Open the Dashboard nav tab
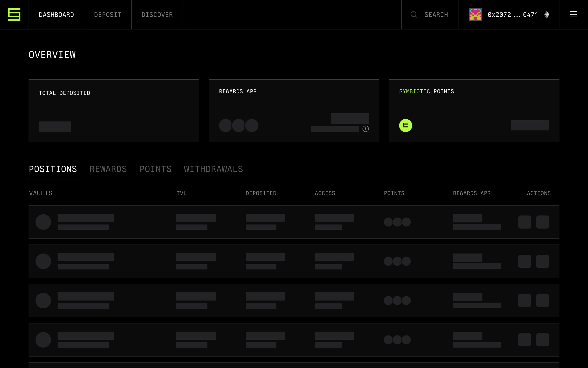 pyautogui.click(x=56, y=15)
